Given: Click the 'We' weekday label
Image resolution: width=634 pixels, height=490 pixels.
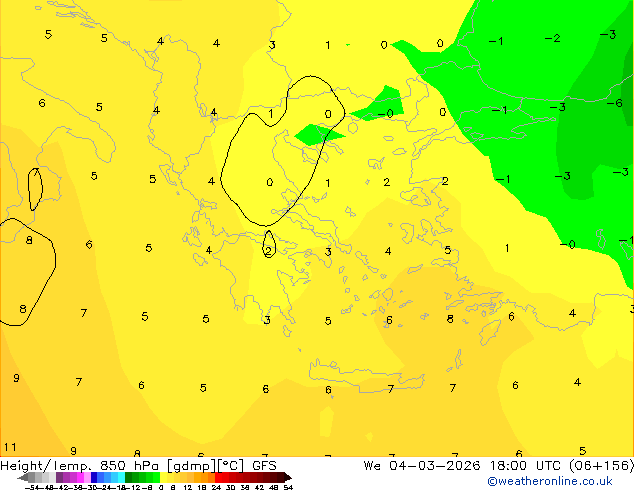Looking at the screenshot, I should click(372, 466).
